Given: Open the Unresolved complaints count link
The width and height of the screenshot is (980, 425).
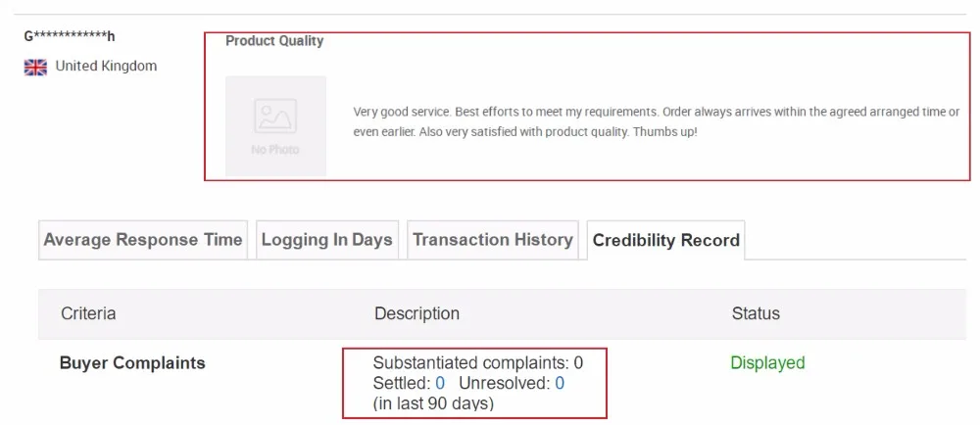Looking at the screenshot, I should [560, 383].
